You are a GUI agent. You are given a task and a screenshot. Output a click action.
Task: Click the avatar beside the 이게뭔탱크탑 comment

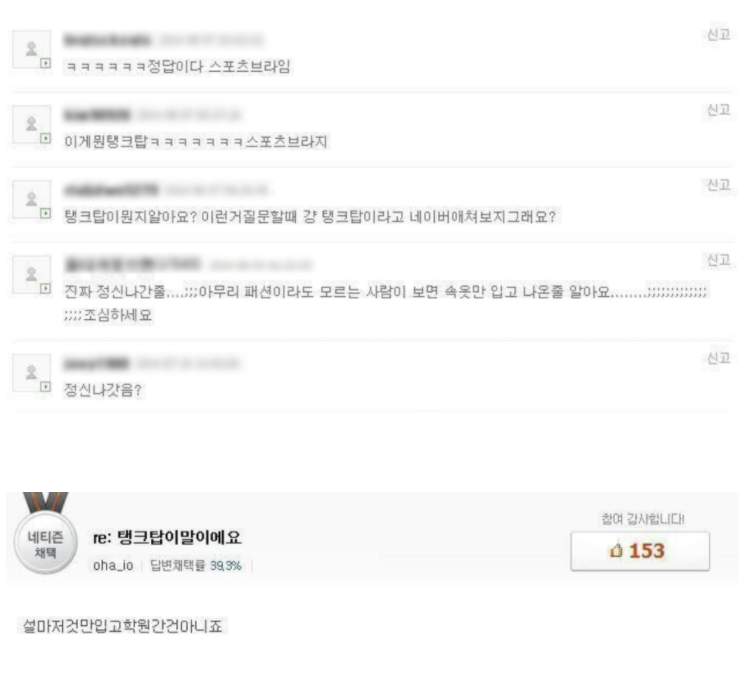click(31, 124)
